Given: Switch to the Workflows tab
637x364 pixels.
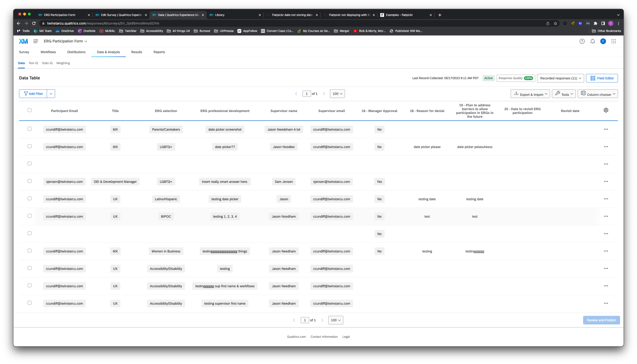Looking at the screenshot, I should click(48, 52).
